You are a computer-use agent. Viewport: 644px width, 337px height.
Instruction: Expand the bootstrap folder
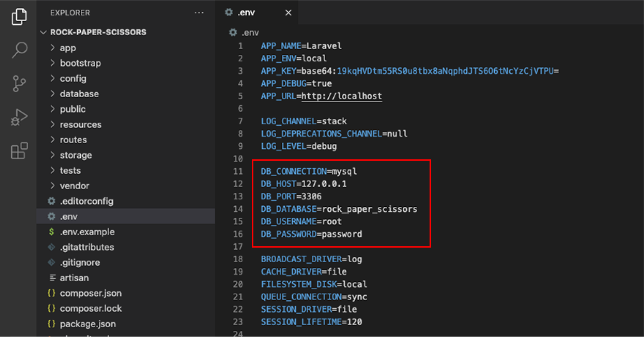coord(126,63)
